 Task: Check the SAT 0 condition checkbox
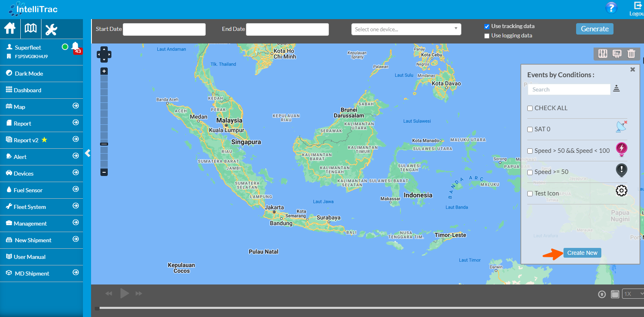click(x=530, y=129)
